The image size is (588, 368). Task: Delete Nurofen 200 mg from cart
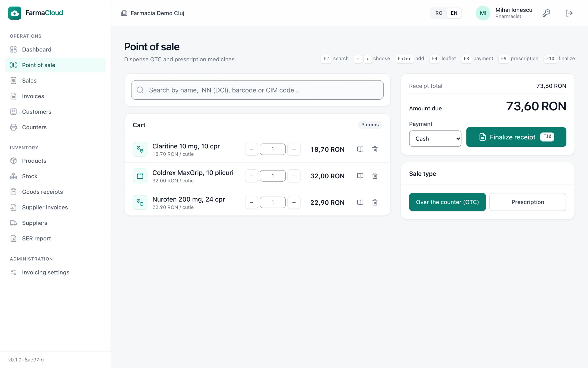click(375, 202)
